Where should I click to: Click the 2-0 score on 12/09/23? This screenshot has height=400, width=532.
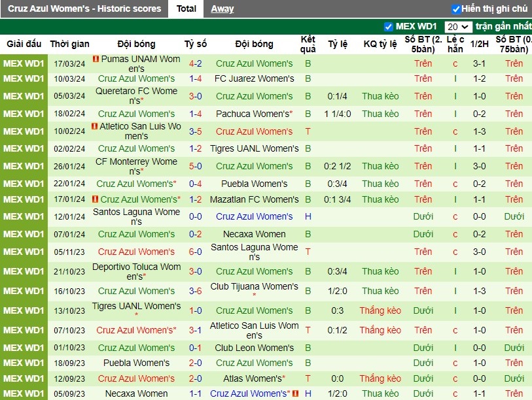[196, 378]
